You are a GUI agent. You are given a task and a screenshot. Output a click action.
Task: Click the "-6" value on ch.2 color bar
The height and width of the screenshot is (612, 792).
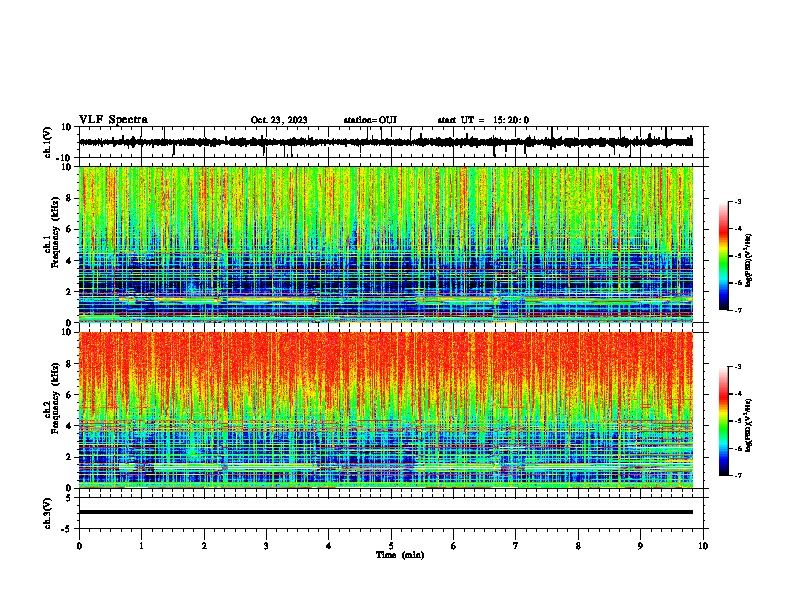[737, 448]
